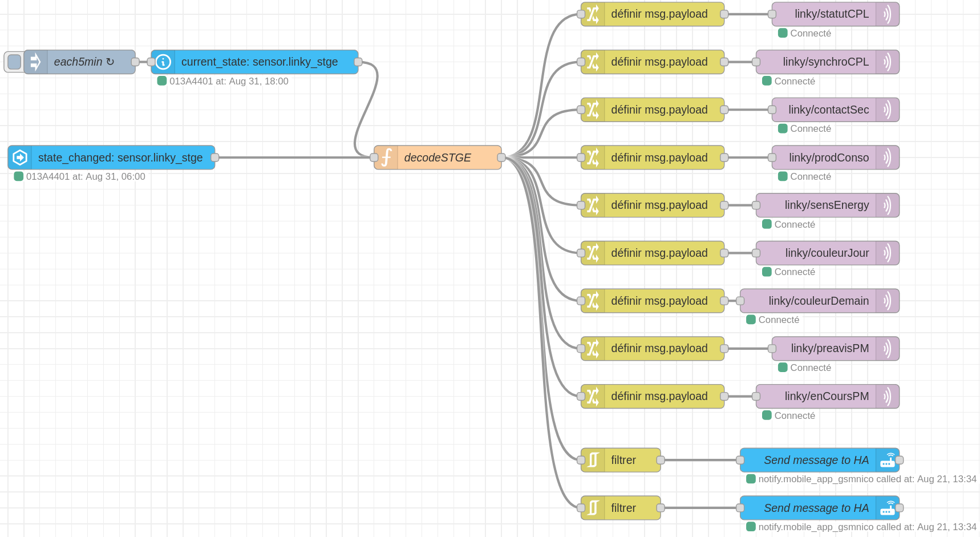Screen dimensions: 980x537
Task: Click the MQTT wave icon on linky/enCoursPM
Action: click(x=887, y=397)
